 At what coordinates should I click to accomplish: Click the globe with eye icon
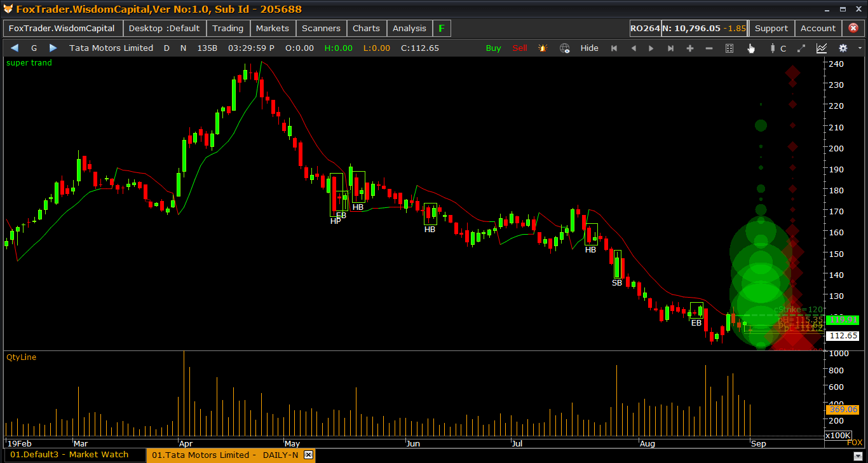[x=564, y=48]
